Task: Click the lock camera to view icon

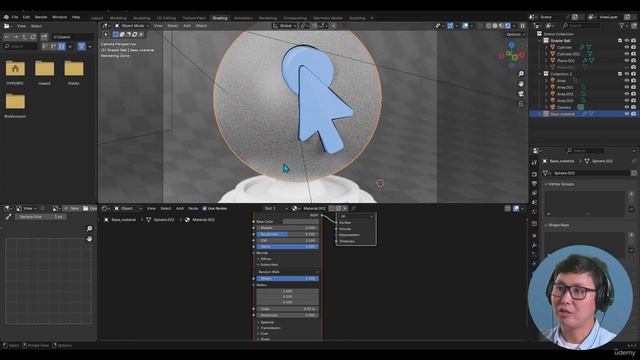Action: (521, 104)
